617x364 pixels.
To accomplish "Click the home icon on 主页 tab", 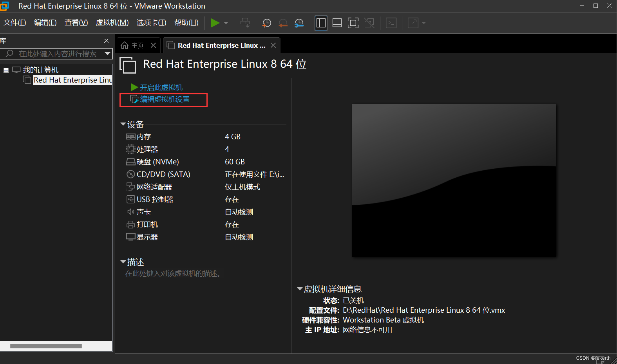I will point(125,45).
